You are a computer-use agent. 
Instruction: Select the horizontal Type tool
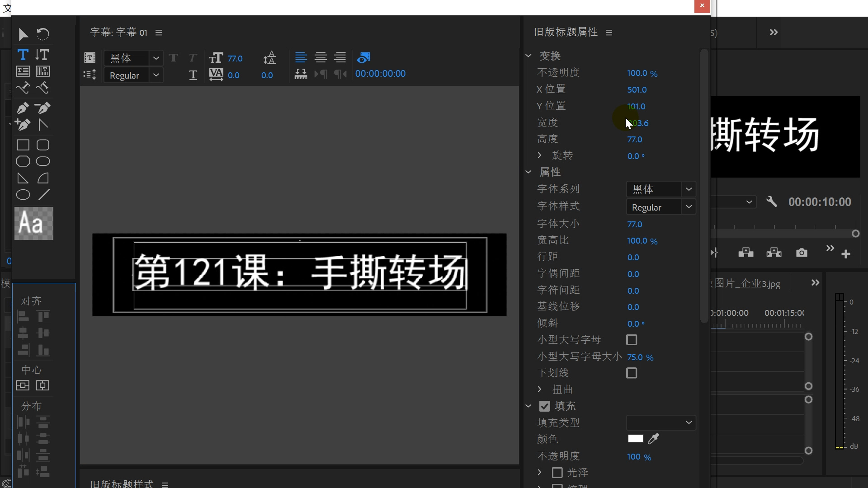(x=23, y=55)
